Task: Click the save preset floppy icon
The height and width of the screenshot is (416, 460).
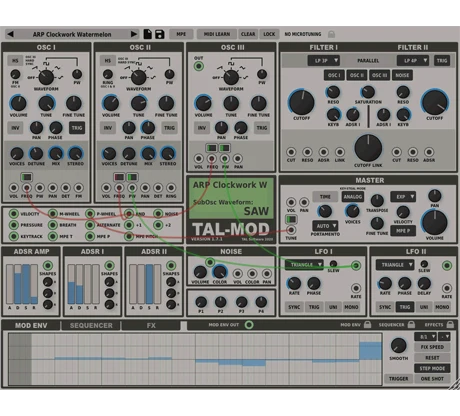Action: (160, 34)
